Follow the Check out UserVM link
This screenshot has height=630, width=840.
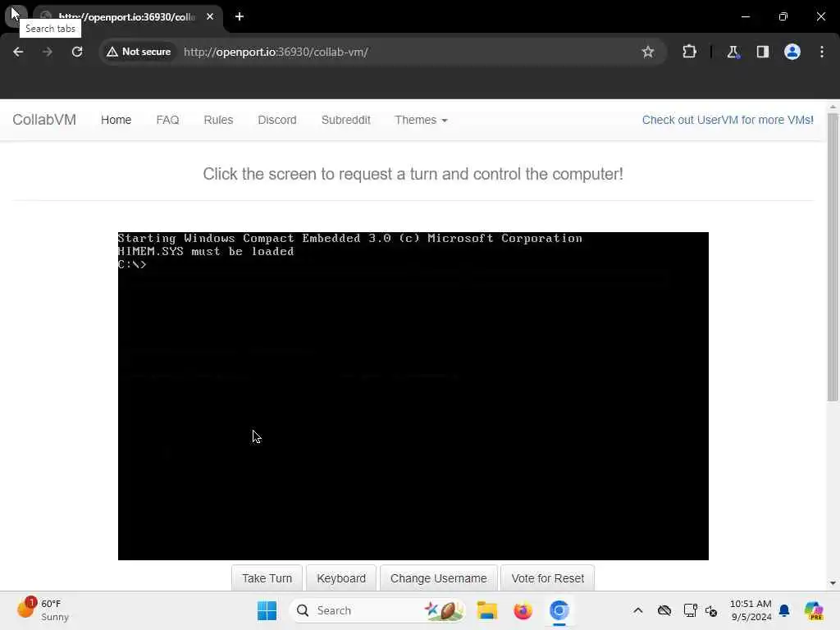click(x=728, y=120)
